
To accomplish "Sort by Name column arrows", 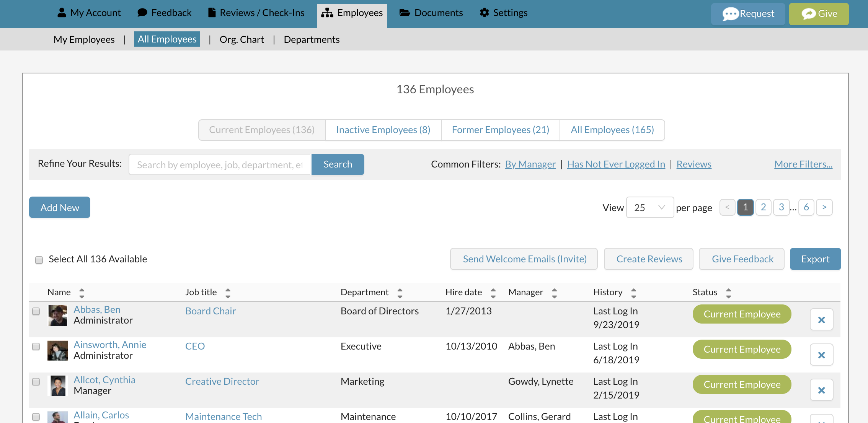I will click(x=82, y=293).
